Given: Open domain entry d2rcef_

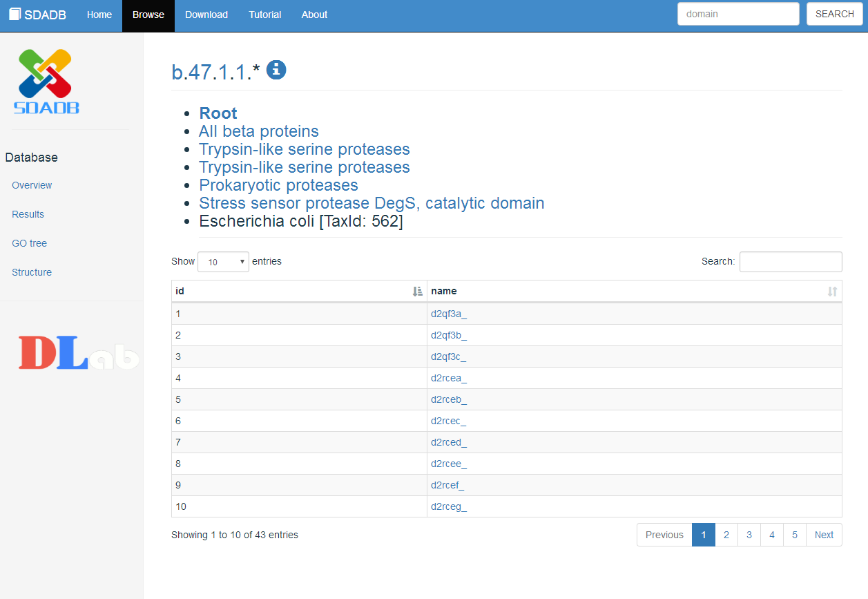Looking at the screenshot, I should click(x=447, y=485).
